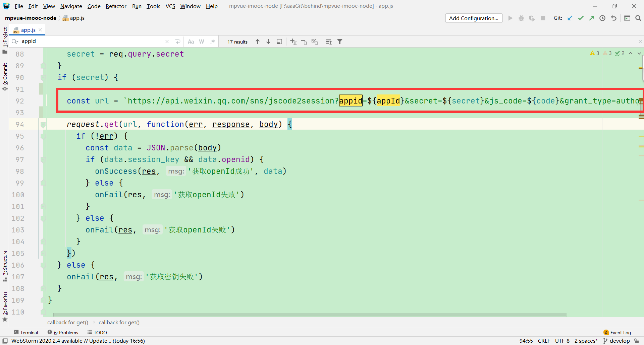
Task: Click Unselect Occurrence icon in find bar
Action: tap(304, 42)
